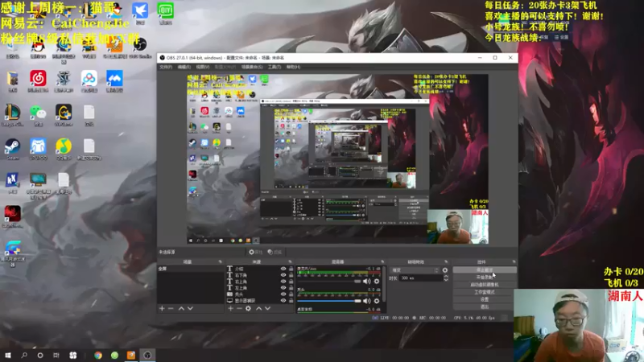This screenshot has width=644, height=362.
Task: Open the Baidu Netdisk desktop icon
Action: [x=89, y=78]
